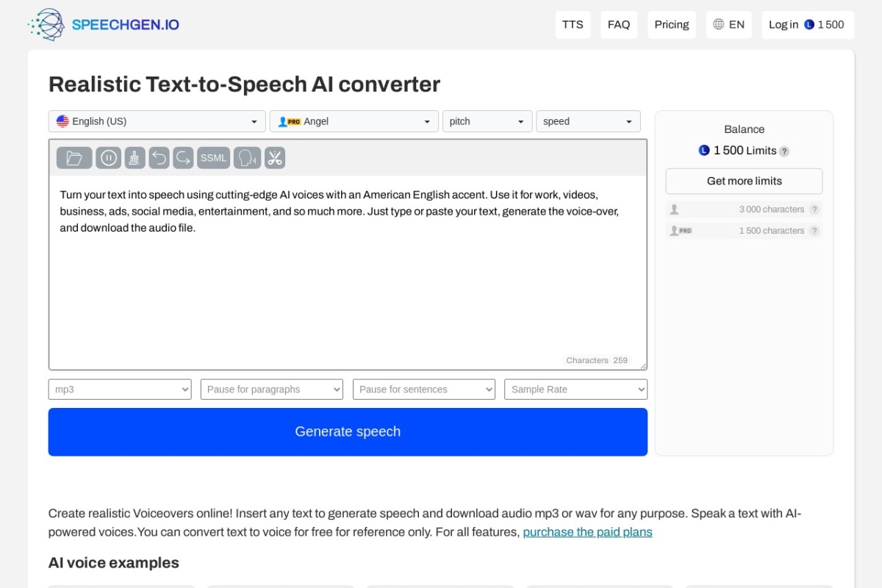Image resolution: width=882 pixels, height=588 pixels.
Task: Click the speaking head voice preview icon
Action: point(247,157)
